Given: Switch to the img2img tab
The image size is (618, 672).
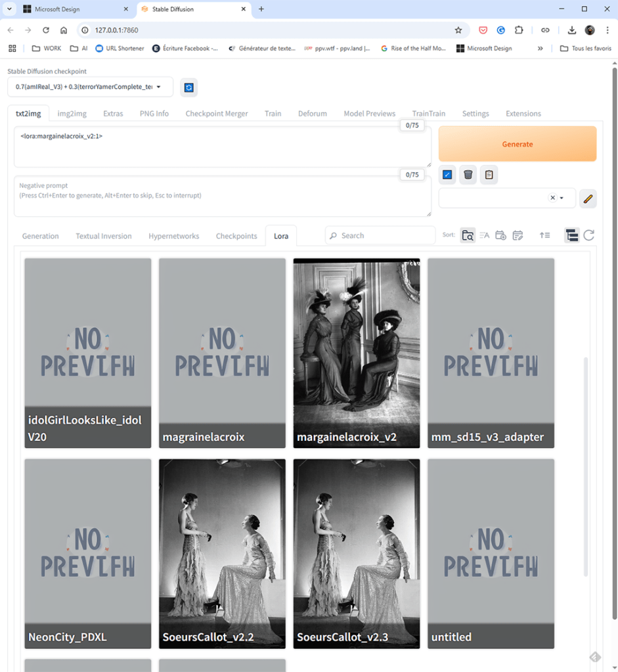Looking at the screenshot, I should pos(72,114).
